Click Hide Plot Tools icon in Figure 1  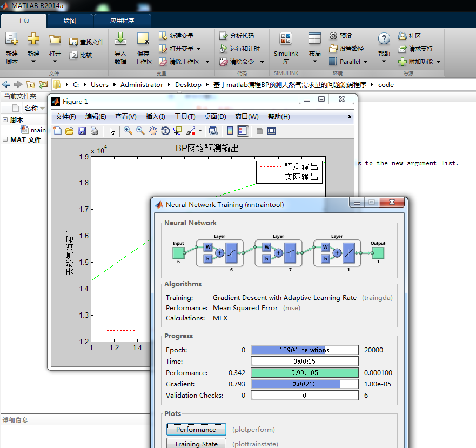click(x=259, y=131)
